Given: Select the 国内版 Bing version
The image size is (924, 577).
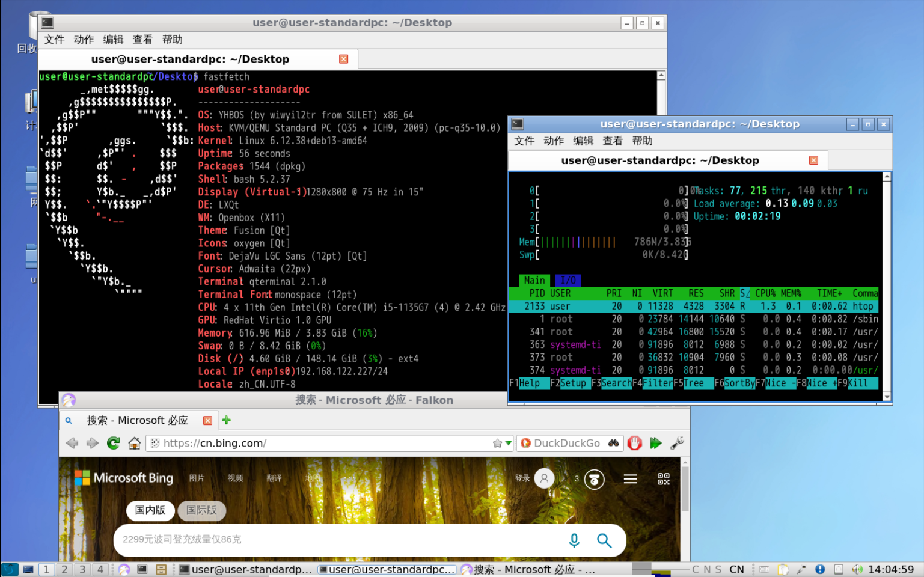Looking at the screenshot, I should [150, 510].
